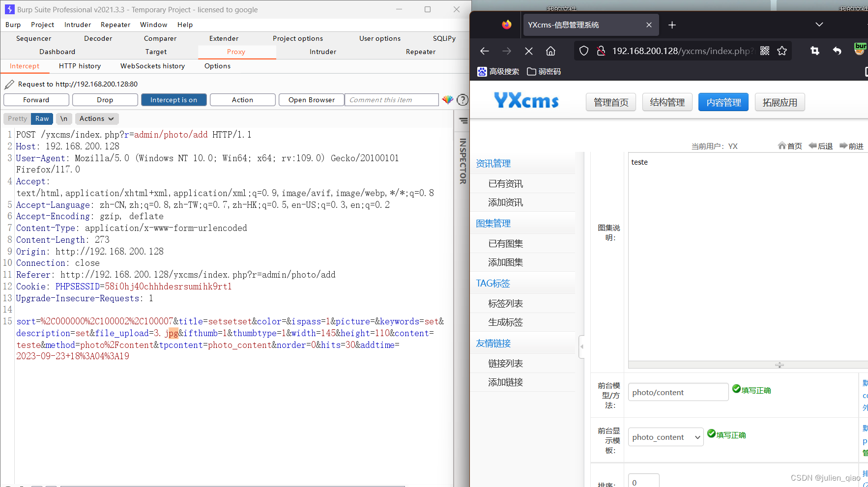Switch to the Decoder tab

coord(98,38)
